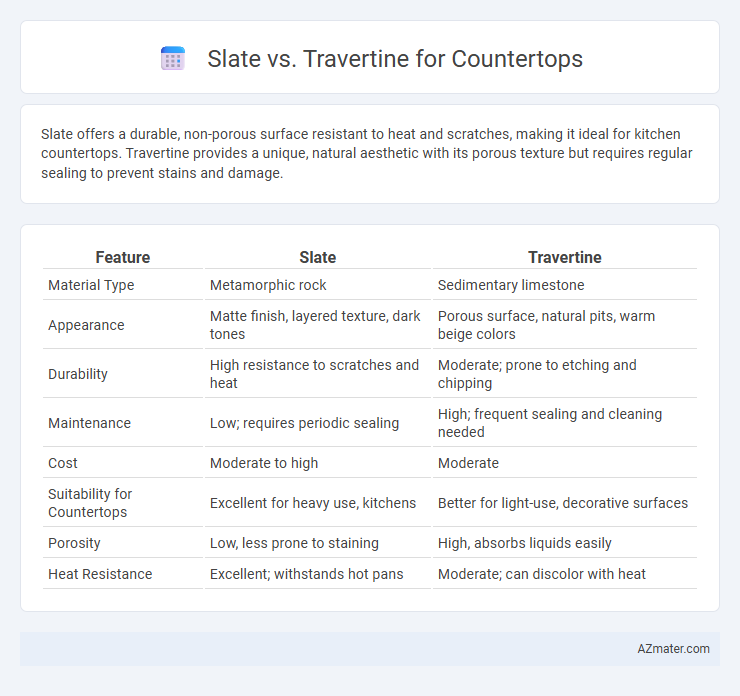Click the Excellent; withstands hot pans cell
This screenshot has height=696, width=740.
pos(307,574)
